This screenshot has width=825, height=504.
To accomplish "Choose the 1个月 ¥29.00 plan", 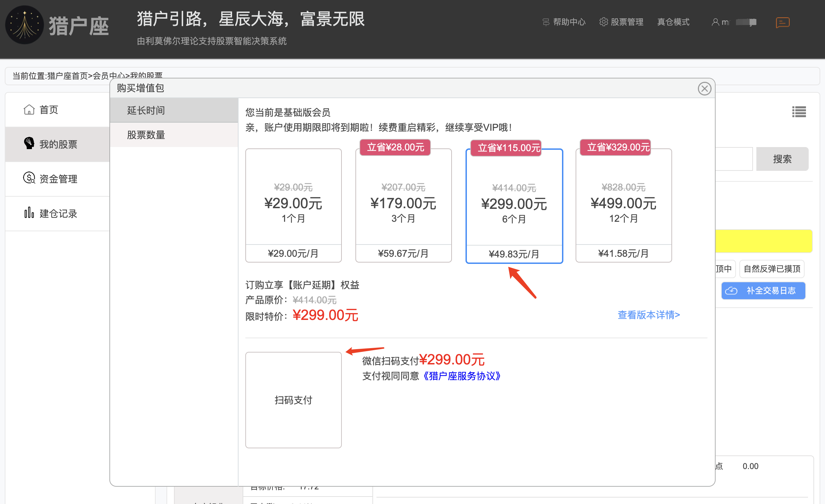I will [294, 205].
